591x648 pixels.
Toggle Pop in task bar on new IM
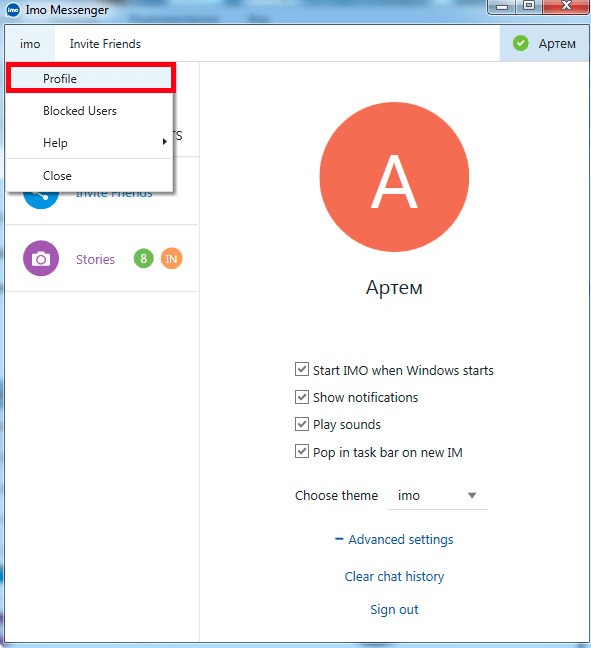302,451
